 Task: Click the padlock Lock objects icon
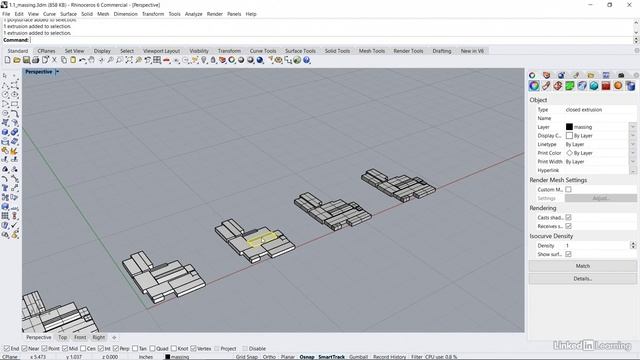(x=213, y=60)
